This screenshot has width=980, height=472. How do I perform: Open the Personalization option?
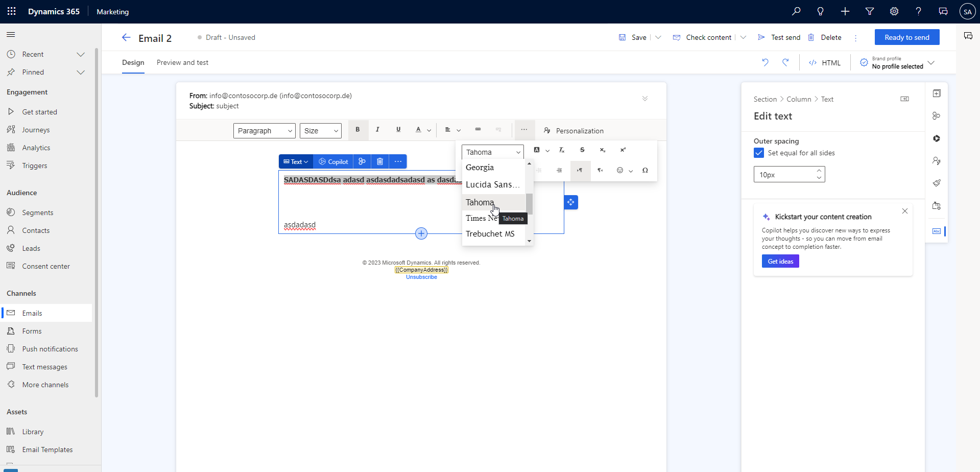(x=574, y=131)
